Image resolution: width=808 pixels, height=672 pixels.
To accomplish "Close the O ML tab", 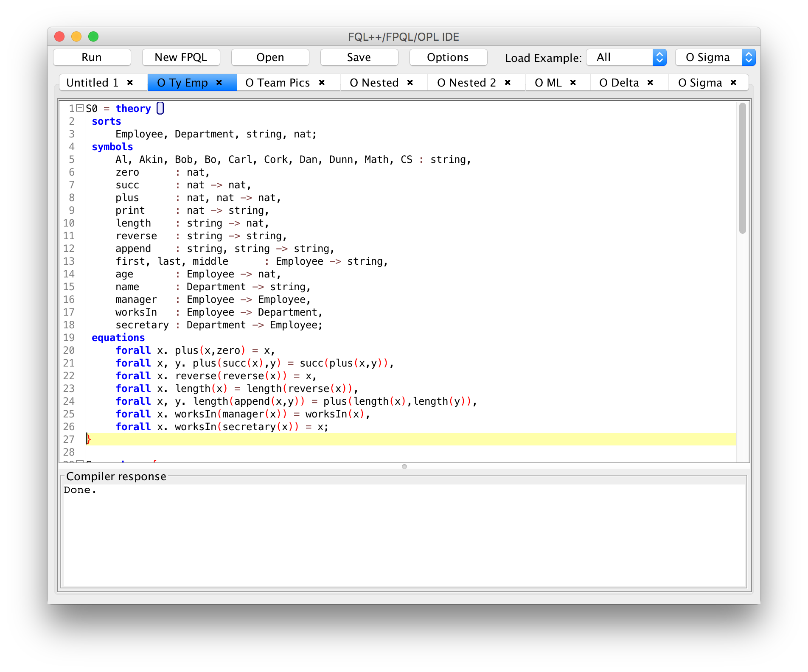I will pyautogui.click(x=573, y=82).
